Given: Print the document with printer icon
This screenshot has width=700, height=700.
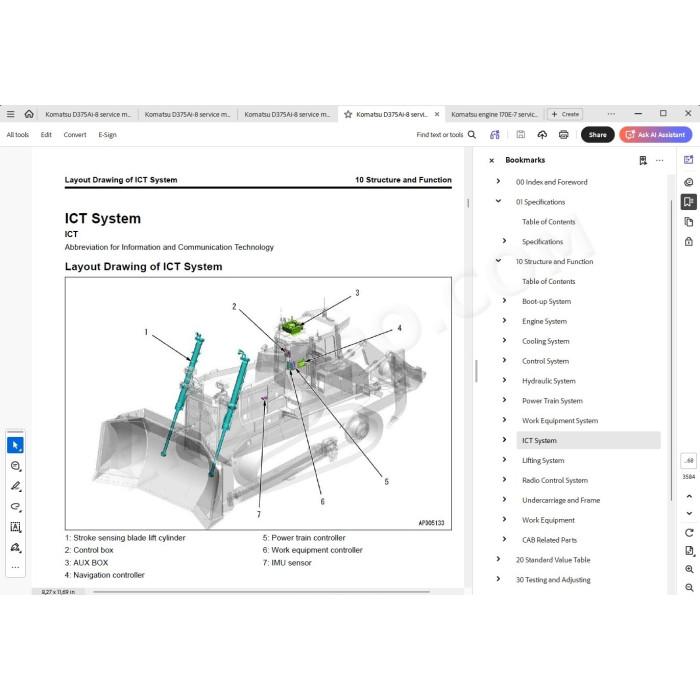Looking at the screenshot, I should pyautogui.click(x=564, y=135).
